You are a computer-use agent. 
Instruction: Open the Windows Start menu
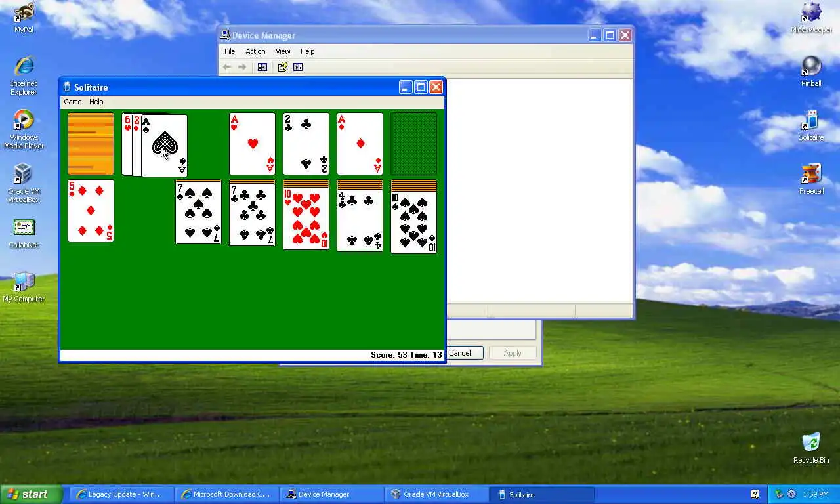pyautogui.click(x=31, y=494)
